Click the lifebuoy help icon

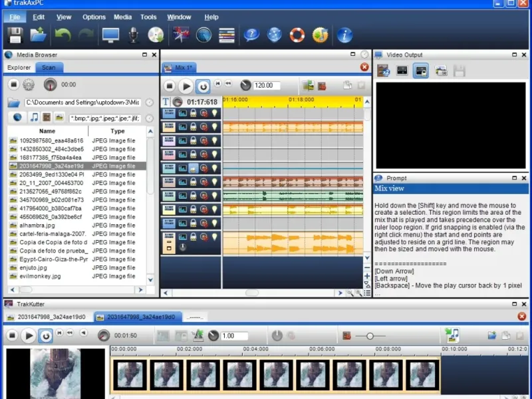tap(297, 35)
